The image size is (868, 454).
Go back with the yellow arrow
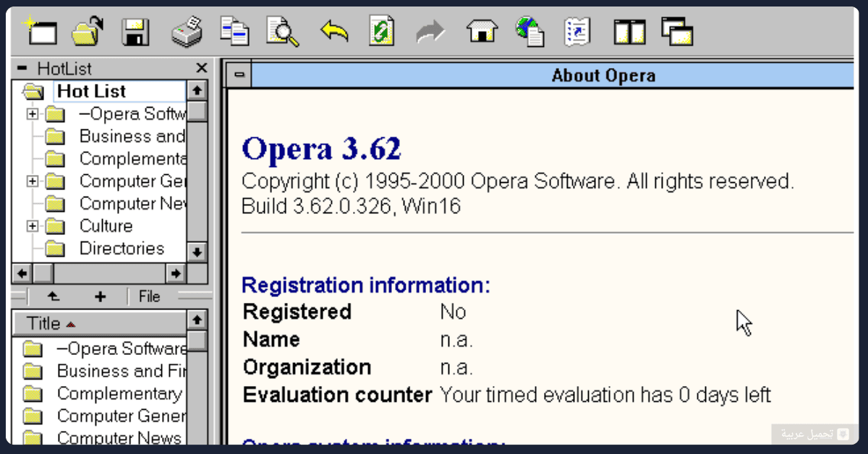click(333, 32)
